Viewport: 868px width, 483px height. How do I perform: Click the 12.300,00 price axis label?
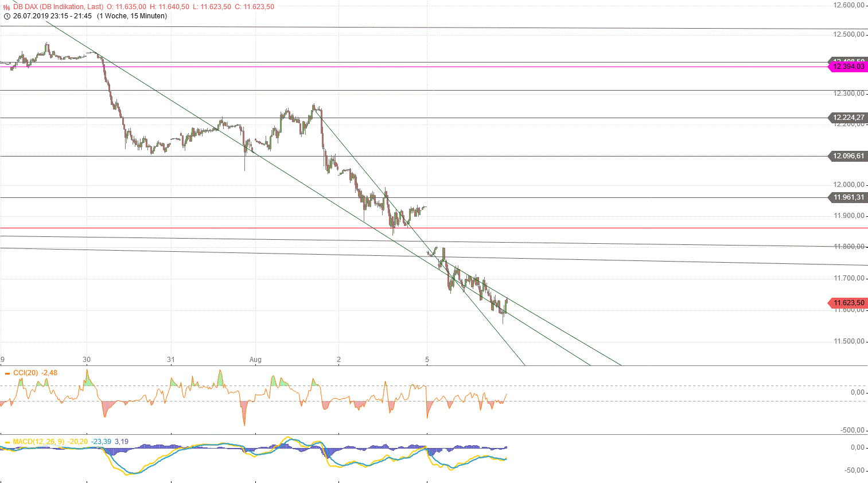pyautogui.click(x=848, y=94)
